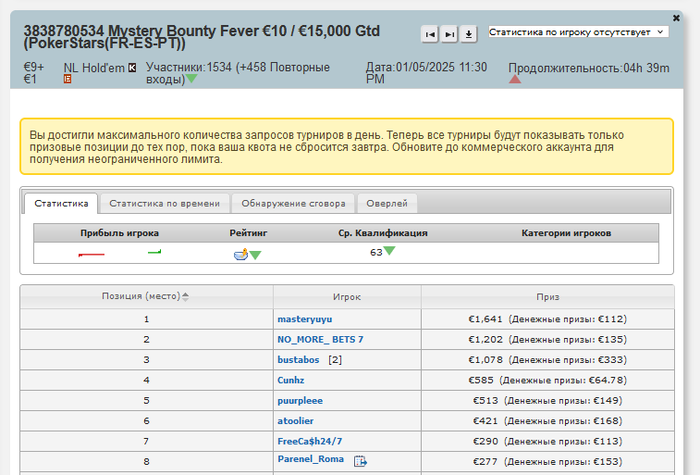Click the tournament title Mystery Bounty Fever
700x475 pixels.
tap(202, 37)
